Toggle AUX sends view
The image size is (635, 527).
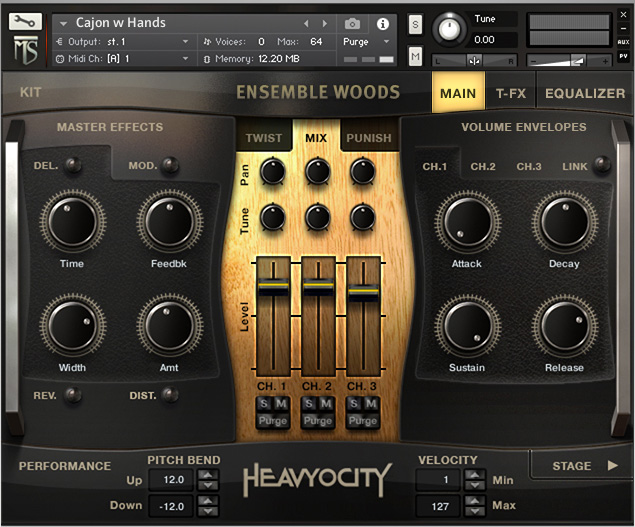pos(623,42)
